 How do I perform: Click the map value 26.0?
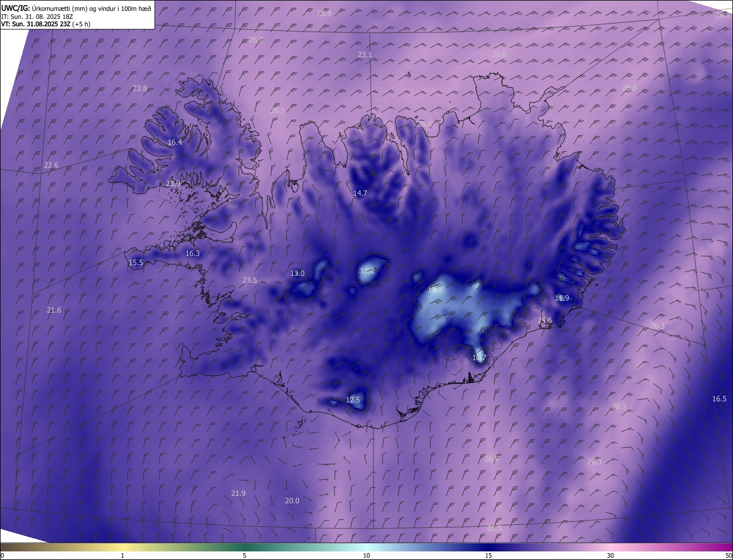point(256,40)
